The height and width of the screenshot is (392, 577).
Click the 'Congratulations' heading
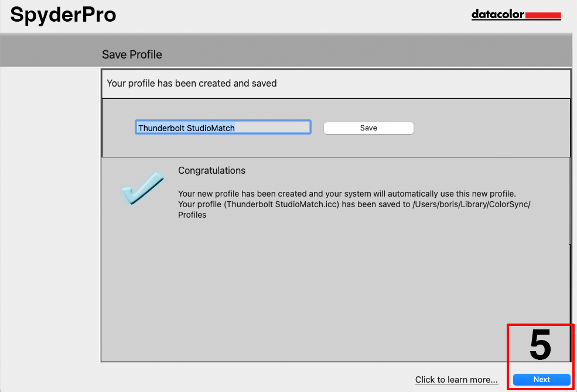coord(211,170)
